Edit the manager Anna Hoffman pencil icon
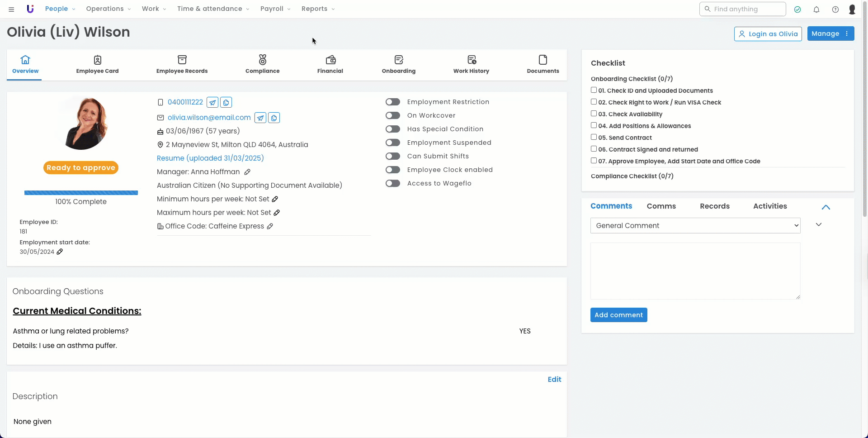The image size is (868, 438). pos(247,172)
